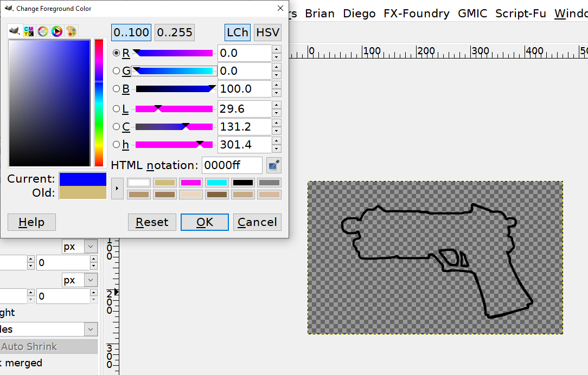Increase the C value with the up stepper
This screenshot has width=588, height=375.
[277, 122]
